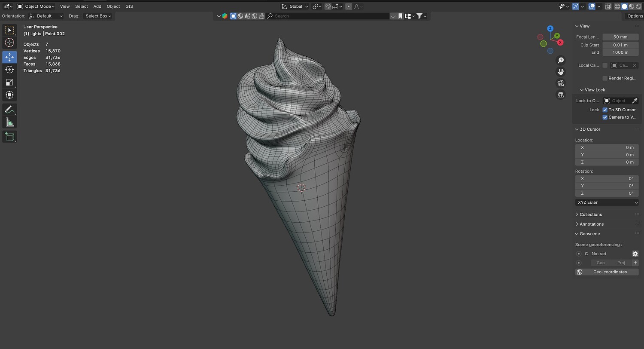Image resolution: width=644 pixels, height=349 pixels.
Task: Toggle viewport overlays visibility
Action: [x=592, y=6]
